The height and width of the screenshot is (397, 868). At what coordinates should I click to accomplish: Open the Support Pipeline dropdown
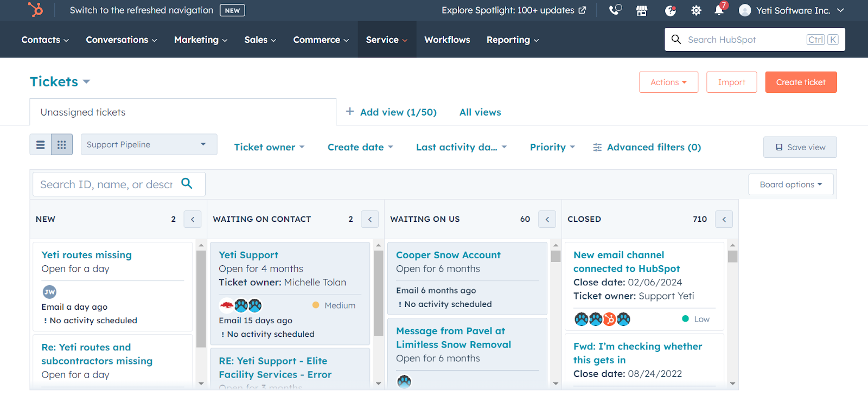click(149, 145)
